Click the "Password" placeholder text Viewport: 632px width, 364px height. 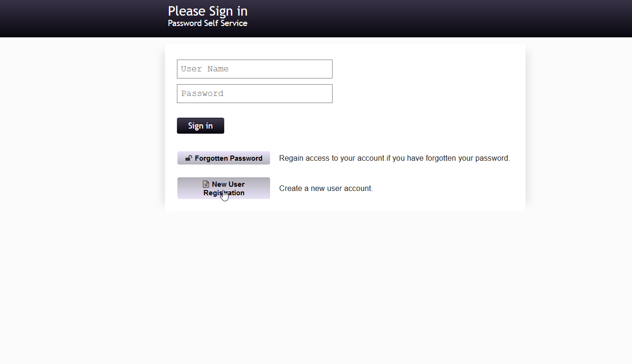point(202,94)
